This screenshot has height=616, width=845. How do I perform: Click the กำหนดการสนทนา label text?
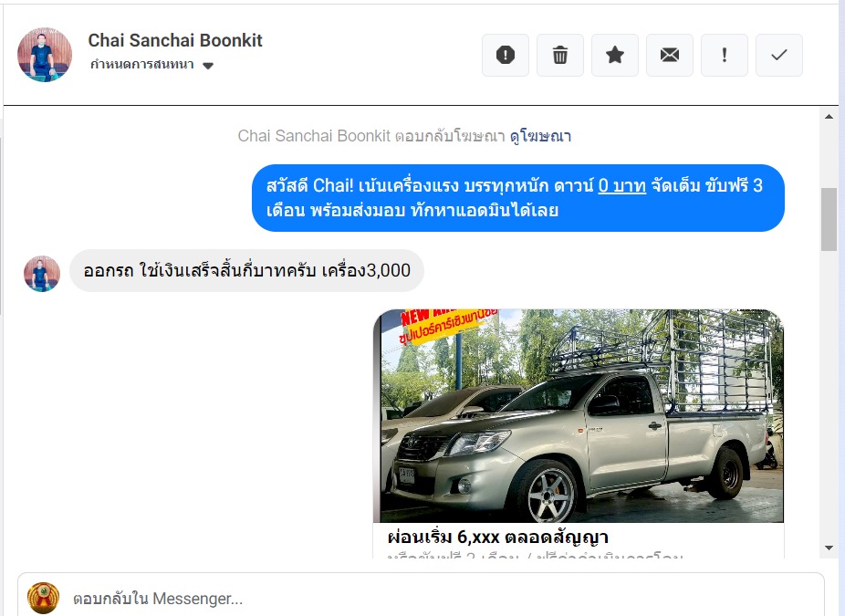142,65
